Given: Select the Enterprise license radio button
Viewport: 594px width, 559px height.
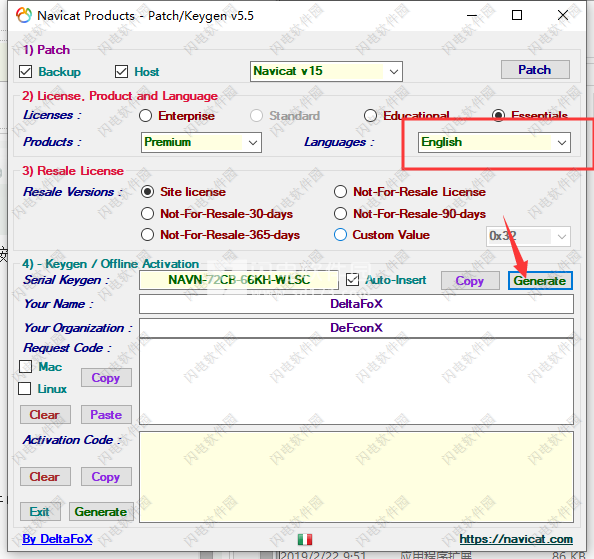Looking at the screenshot, I should 145,116.
